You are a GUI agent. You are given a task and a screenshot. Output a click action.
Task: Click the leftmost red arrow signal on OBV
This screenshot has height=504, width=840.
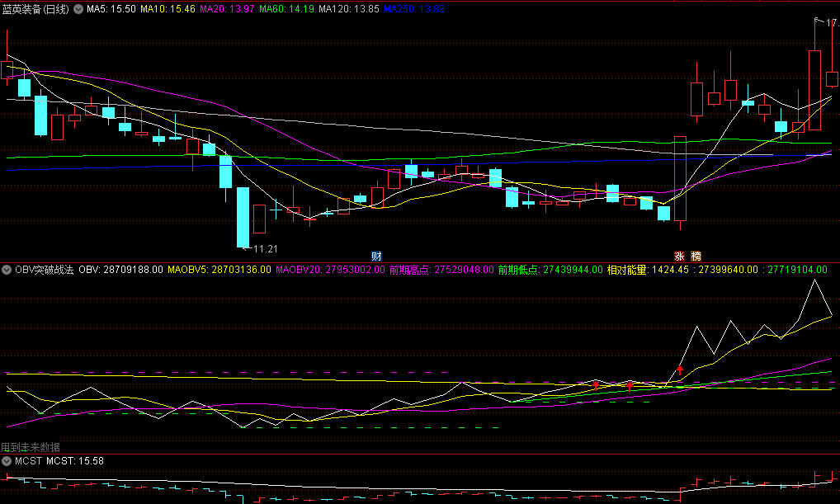pos(596,385)
